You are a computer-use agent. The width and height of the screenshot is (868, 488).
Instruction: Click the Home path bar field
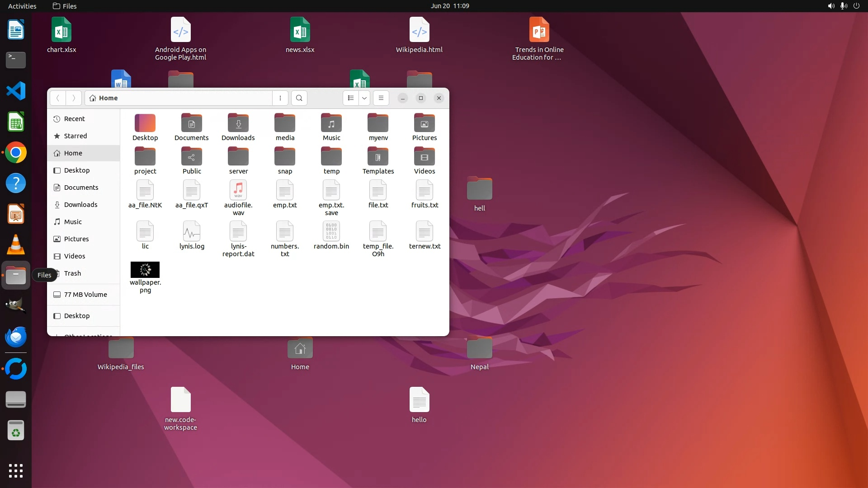point(179,98)
